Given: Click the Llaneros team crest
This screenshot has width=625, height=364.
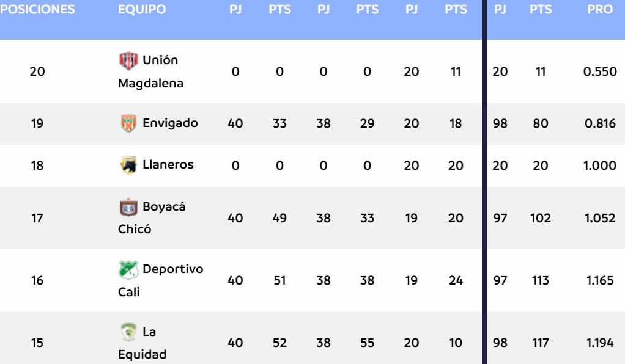Looking at the screenshot, I should 128,165.
